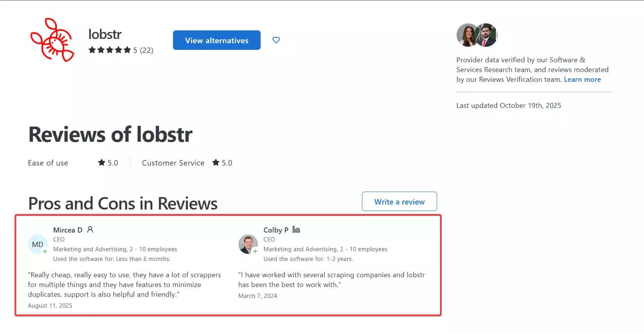
Task: Click the Ease of use label
Action: 48,163
